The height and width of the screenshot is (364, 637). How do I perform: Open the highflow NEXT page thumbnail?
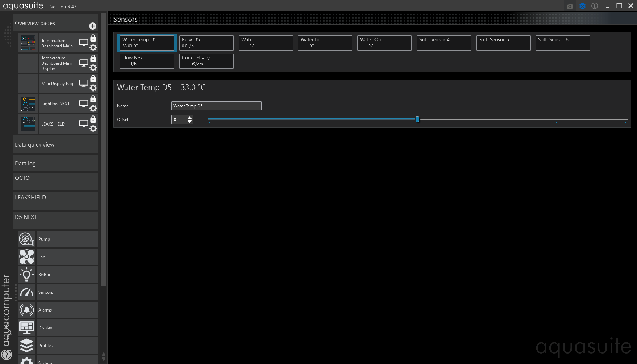(28, 104)
